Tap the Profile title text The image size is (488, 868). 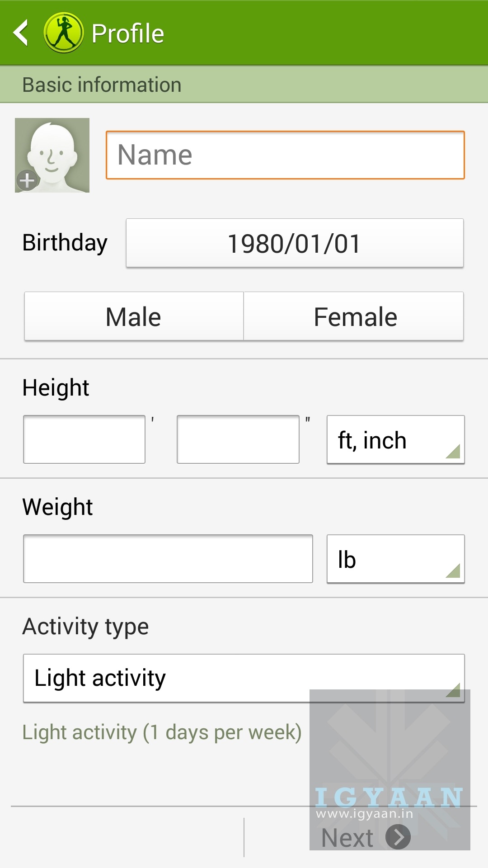tap(127, 33)
